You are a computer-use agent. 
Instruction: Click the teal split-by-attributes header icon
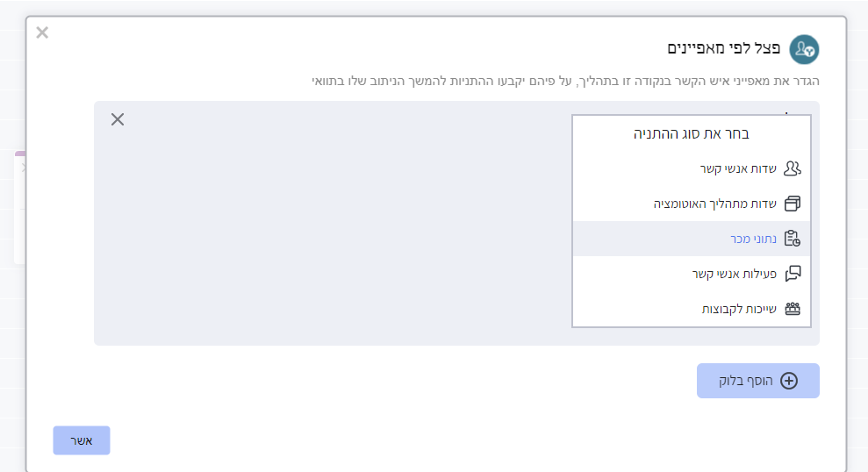[804, 50]
